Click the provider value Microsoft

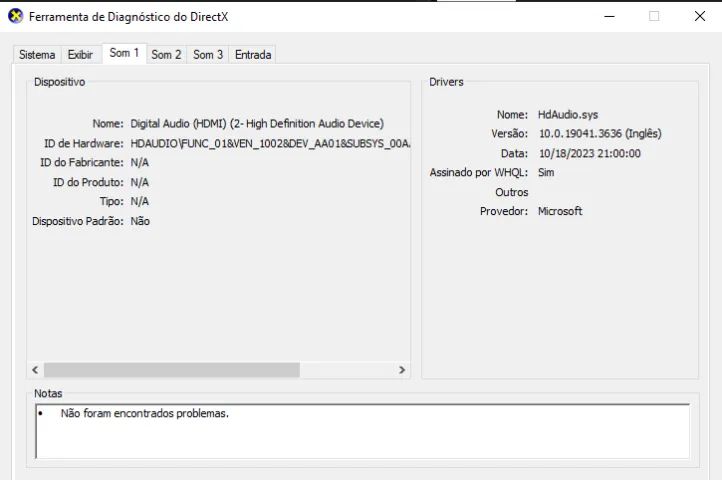[x=560, y=211]
